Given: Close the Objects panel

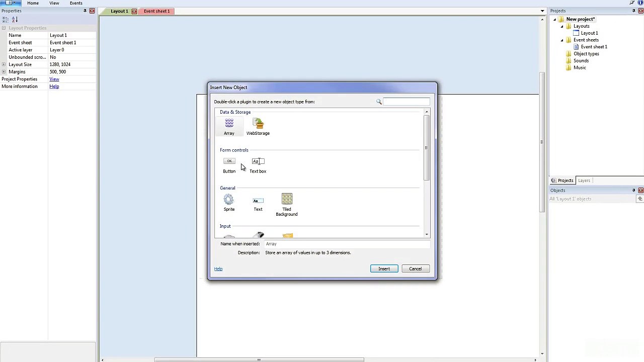Looking at the screenshot, I should click(x=641, y=190).
